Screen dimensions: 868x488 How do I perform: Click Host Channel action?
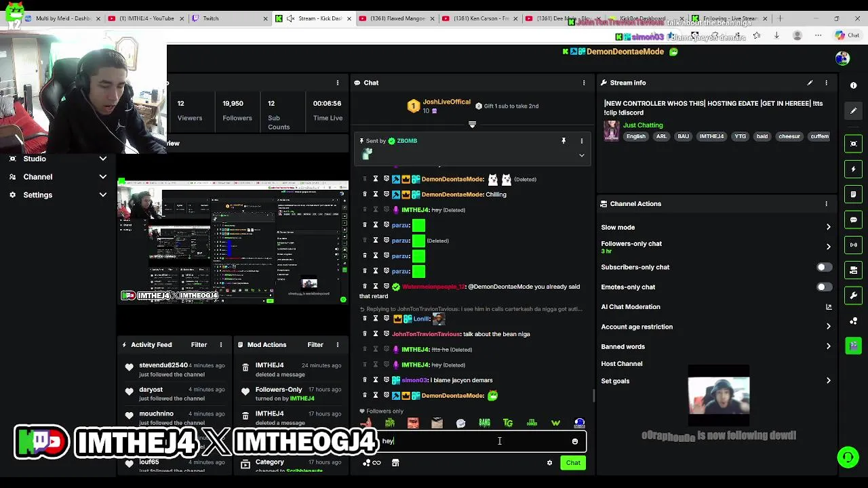pos(622,364)
